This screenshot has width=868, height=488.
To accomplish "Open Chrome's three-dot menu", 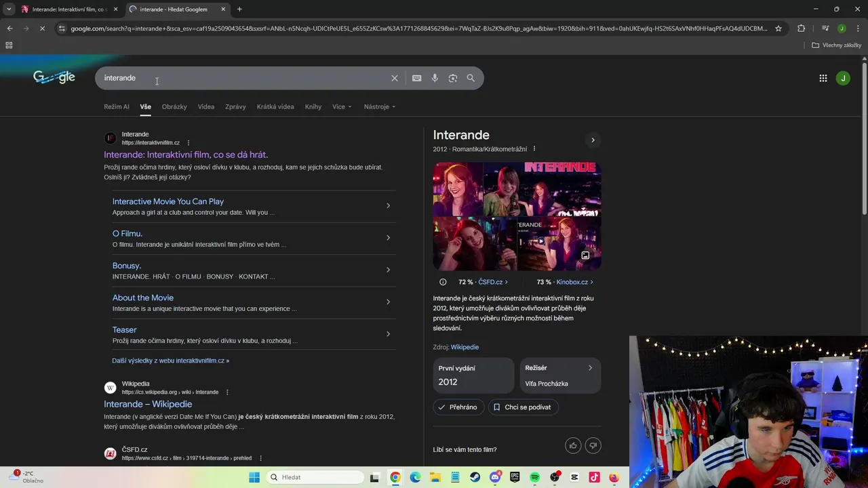I will point(858,28).
